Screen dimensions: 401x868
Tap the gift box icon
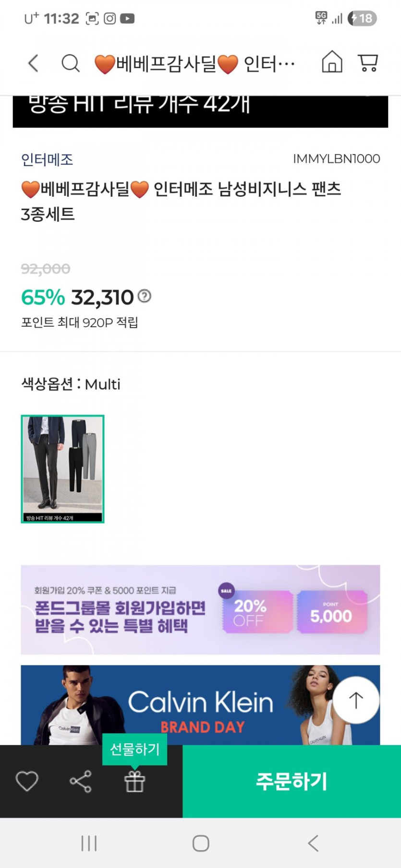pyautogui.click(x=134, y=781)
